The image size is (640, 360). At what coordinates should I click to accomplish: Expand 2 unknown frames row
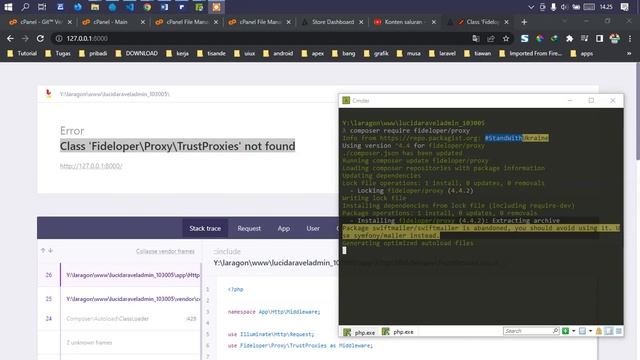tap(119, 342)
